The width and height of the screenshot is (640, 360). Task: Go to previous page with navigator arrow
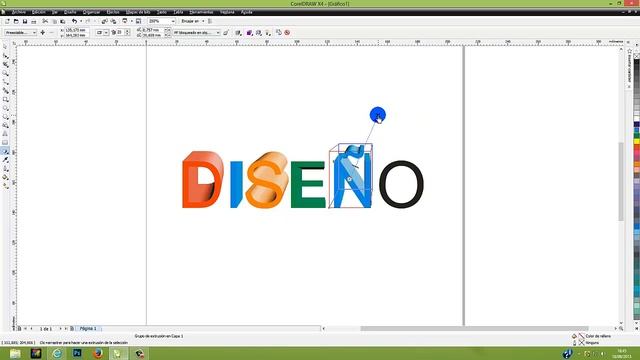point(31,329)
